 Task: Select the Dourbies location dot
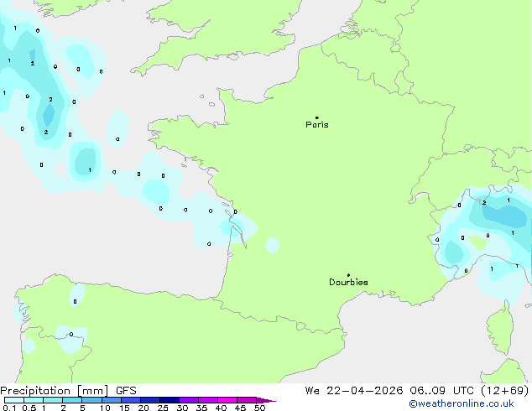(348, 275)
